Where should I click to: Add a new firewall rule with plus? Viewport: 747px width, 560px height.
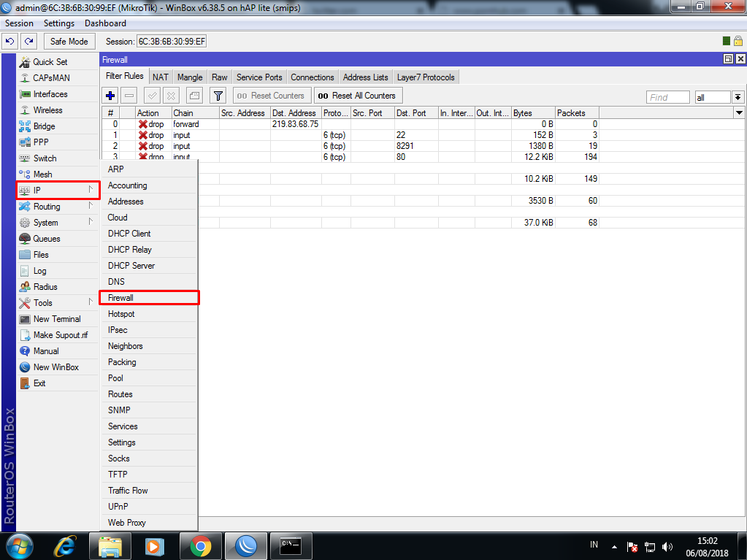(110, 96)
